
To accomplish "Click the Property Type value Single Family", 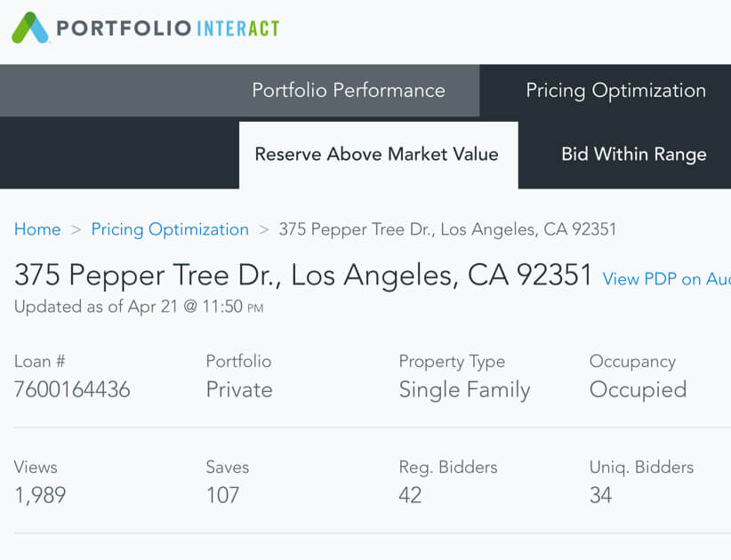I will (464, 389).
